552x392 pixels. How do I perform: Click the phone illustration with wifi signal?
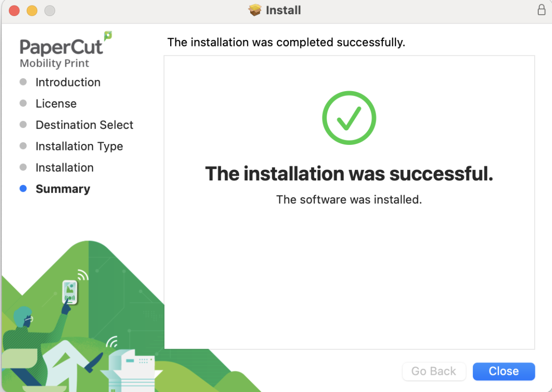[x=70, y=292]
